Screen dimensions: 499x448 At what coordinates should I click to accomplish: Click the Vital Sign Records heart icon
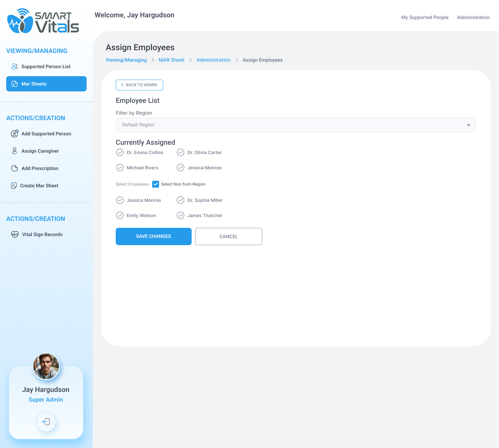click(15, 234)
